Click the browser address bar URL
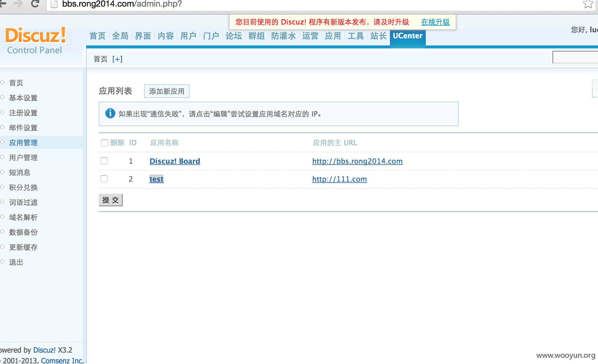The image size is (598, 364). 122,4
